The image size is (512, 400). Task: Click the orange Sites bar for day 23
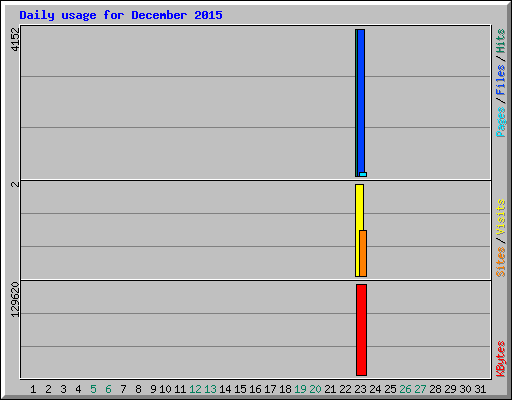[363, 253]
